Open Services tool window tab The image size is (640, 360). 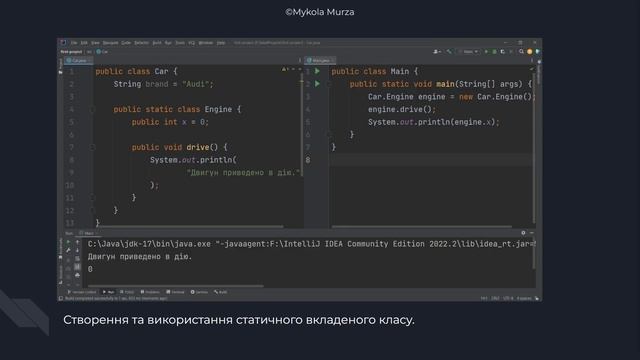[x=199, y=292]
